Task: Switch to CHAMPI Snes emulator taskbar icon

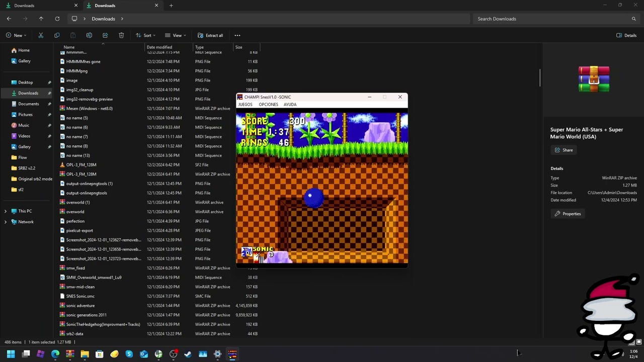Action: [232, 354]
